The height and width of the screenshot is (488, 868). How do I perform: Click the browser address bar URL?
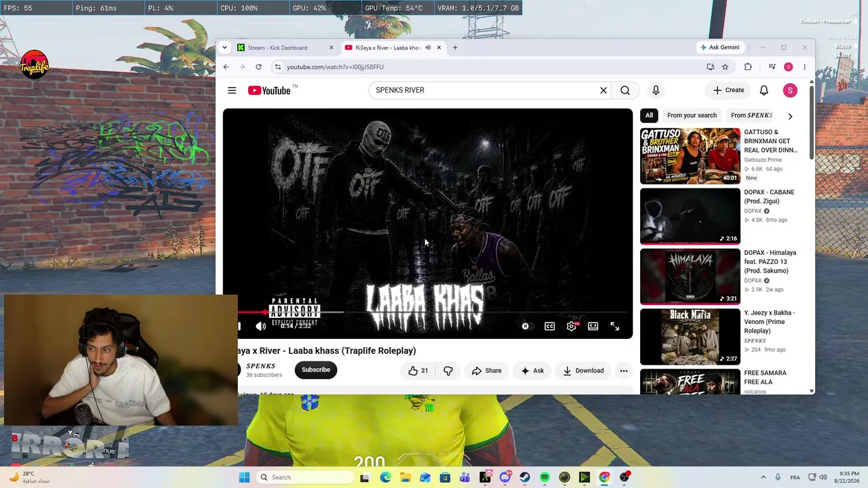[x=335, y=67]
